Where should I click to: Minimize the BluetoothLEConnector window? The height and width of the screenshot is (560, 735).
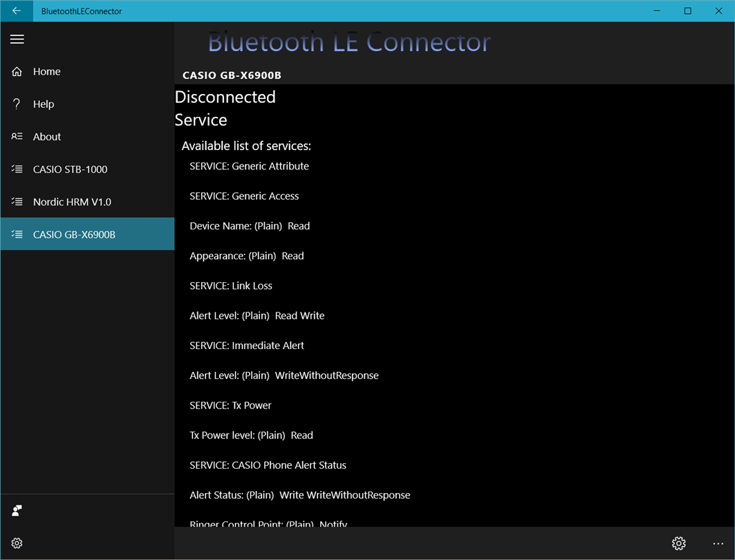click(657, 11)
